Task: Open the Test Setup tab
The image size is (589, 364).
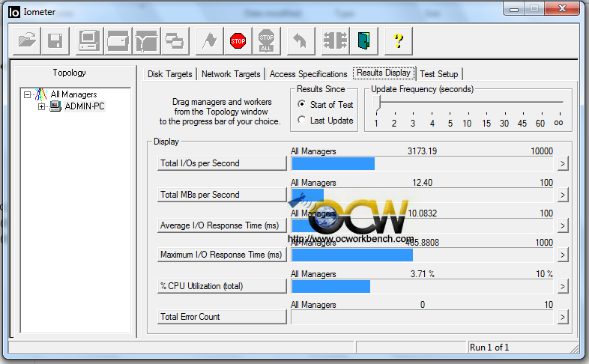Action: pos(438,74)
